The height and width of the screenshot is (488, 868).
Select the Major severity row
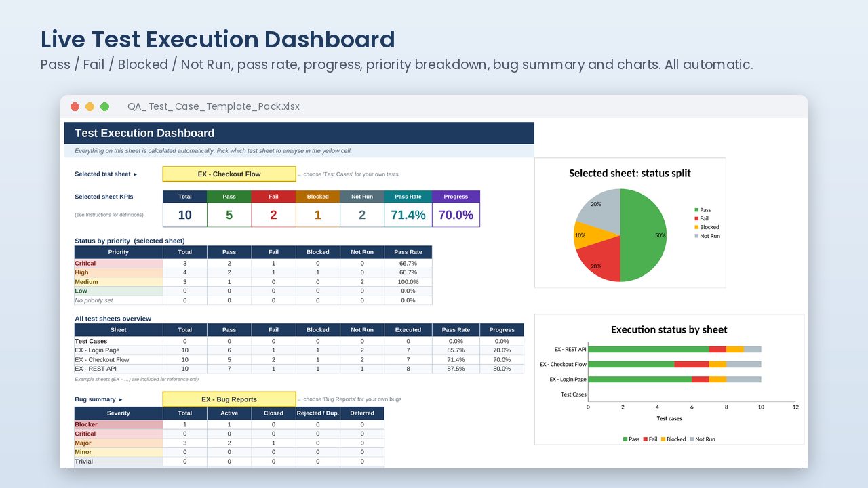229,443
